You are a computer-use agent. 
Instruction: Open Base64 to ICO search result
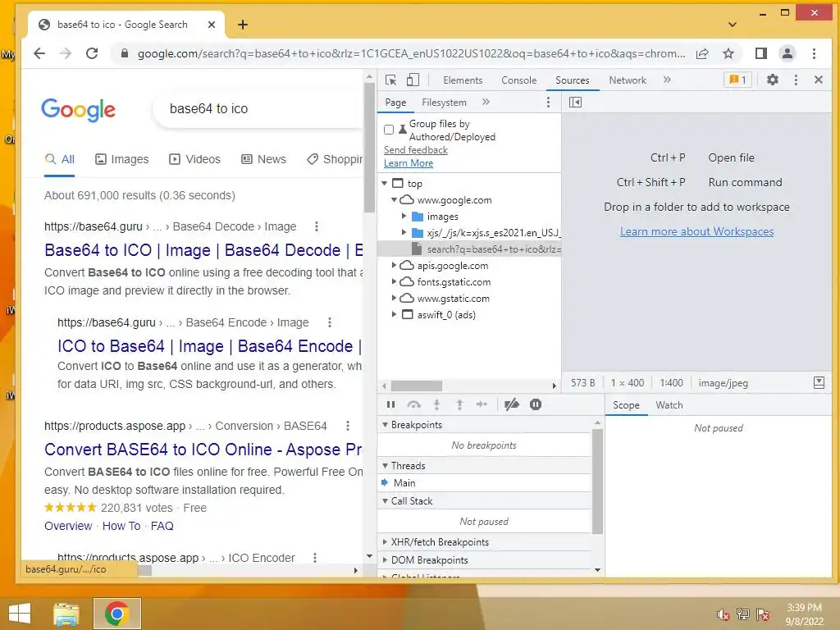point(203,250)
